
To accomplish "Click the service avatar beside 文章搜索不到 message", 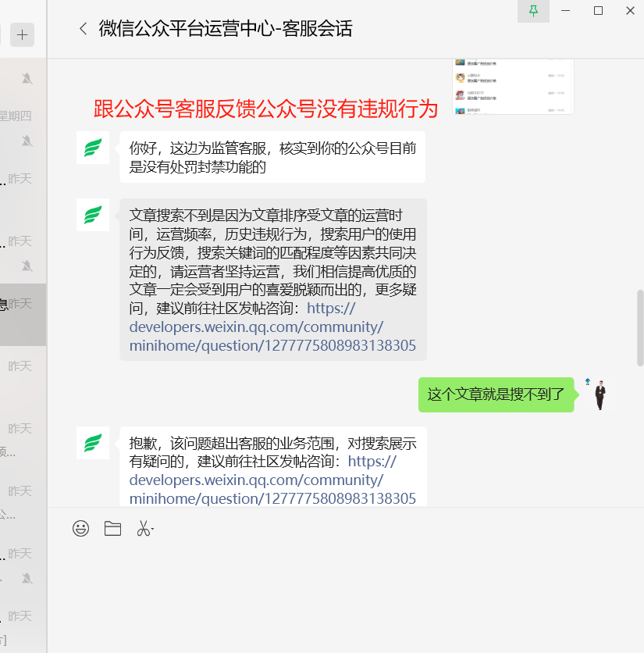I will pyautogui.click(x=93, y=215).
